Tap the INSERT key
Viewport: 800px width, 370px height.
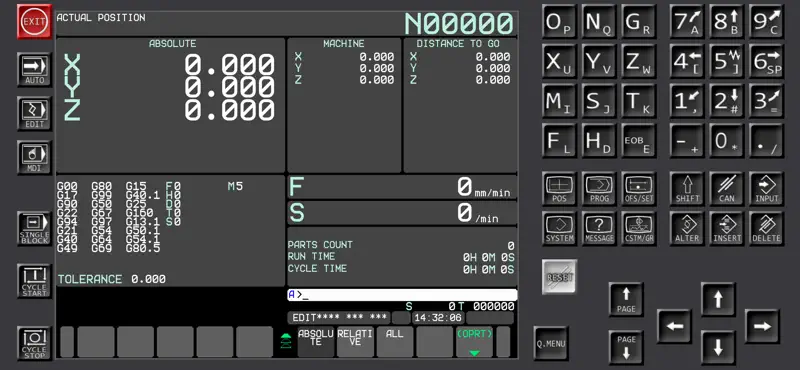pyautogui.click(x=727, y=228)
